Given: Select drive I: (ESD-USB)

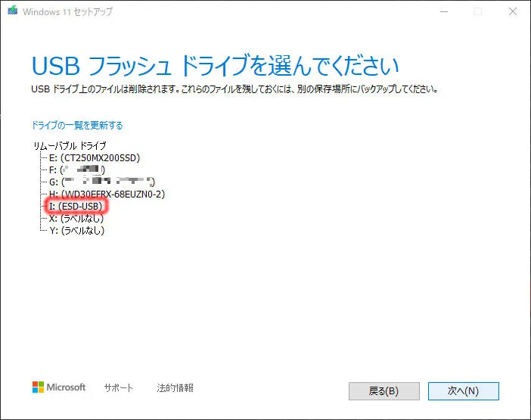Looking at the screenshot, I should pos(76,207).
